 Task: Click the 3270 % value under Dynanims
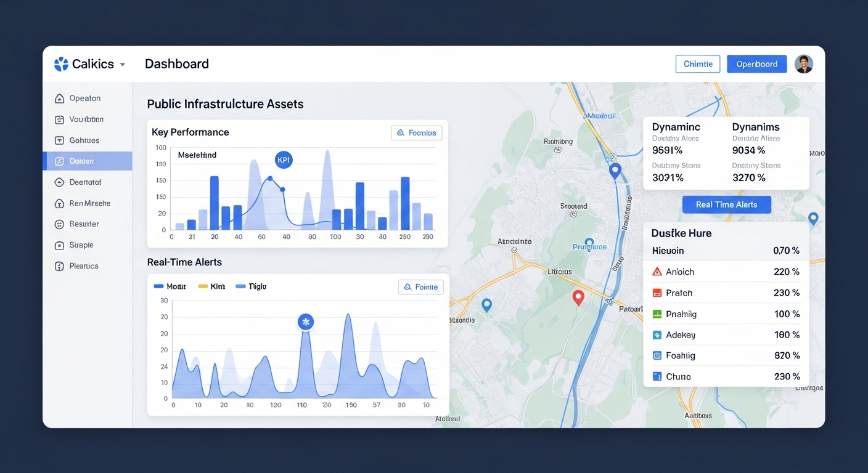(748, 178)
